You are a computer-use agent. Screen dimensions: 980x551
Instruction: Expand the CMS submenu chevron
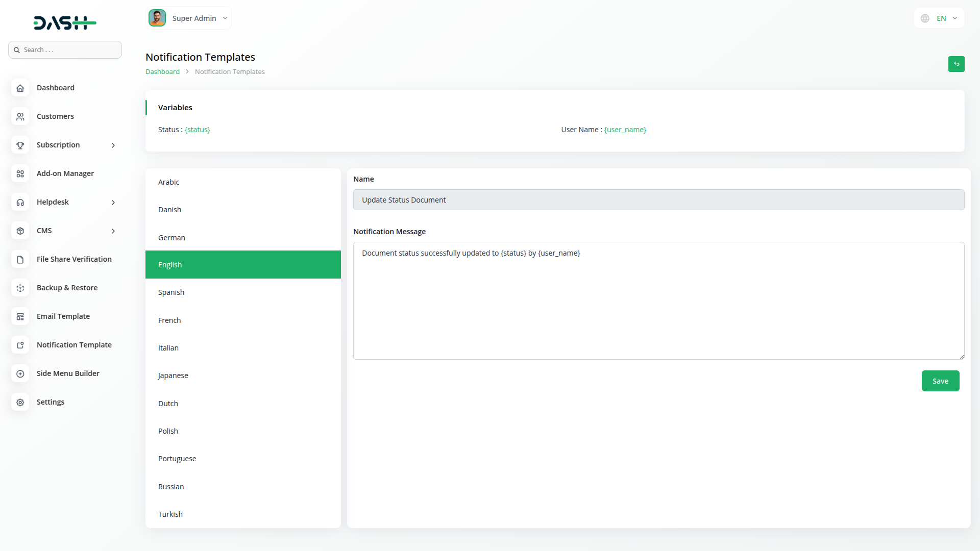113,231
